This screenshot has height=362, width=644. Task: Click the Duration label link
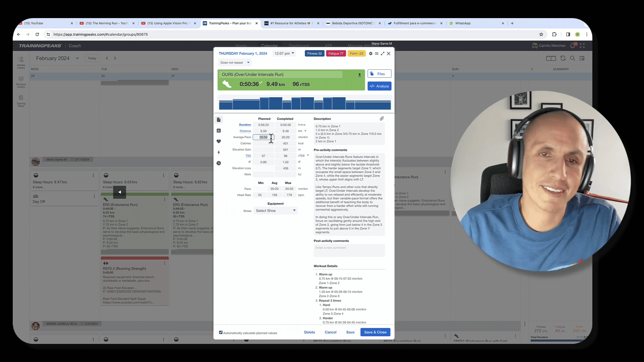pyautogui.click(x=245, y=125)
